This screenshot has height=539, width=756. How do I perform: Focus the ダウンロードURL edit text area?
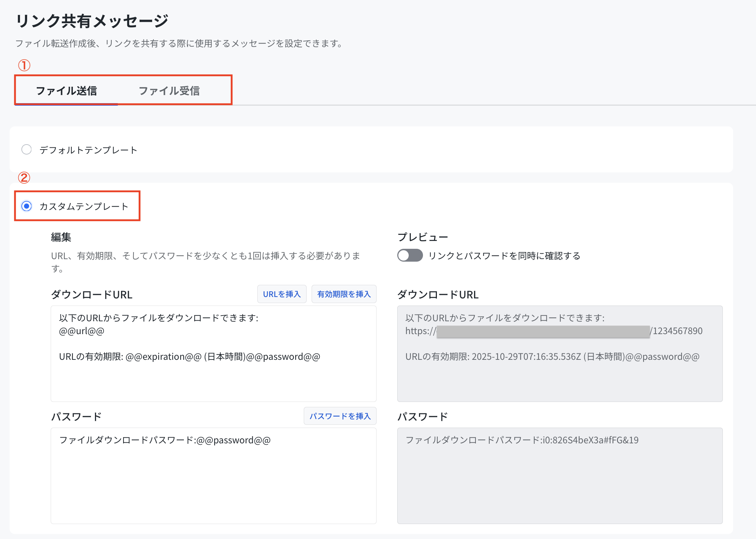(213, 353)
